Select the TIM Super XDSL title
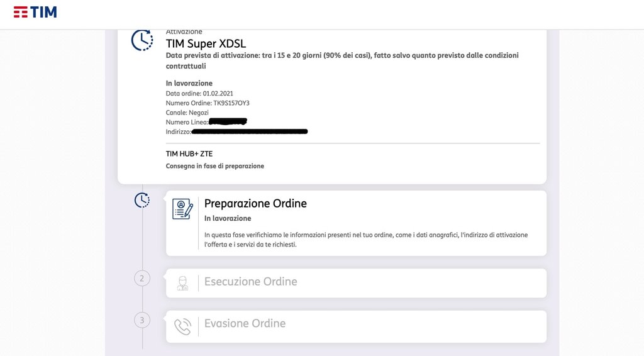This screenshot has width=644, height=356. [206, 43]
